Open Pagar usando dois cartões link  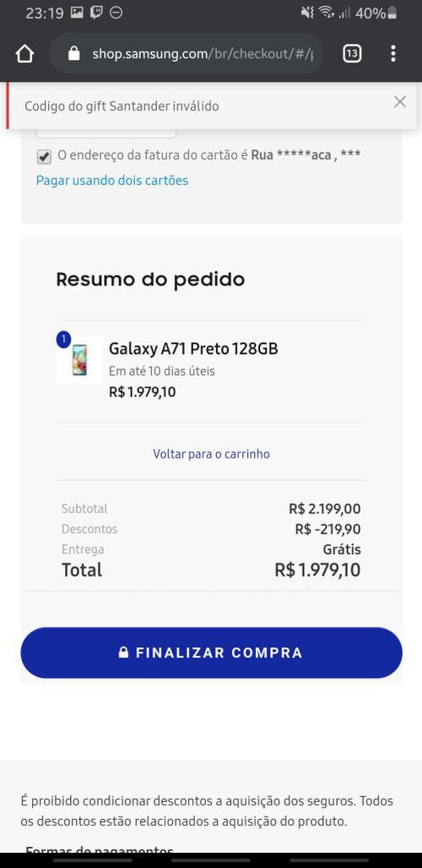coord(112,181)
